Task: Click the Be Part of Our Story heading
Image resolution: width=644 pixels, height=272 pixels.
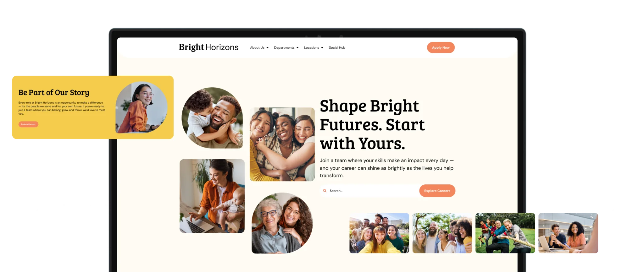Action: 54,92
